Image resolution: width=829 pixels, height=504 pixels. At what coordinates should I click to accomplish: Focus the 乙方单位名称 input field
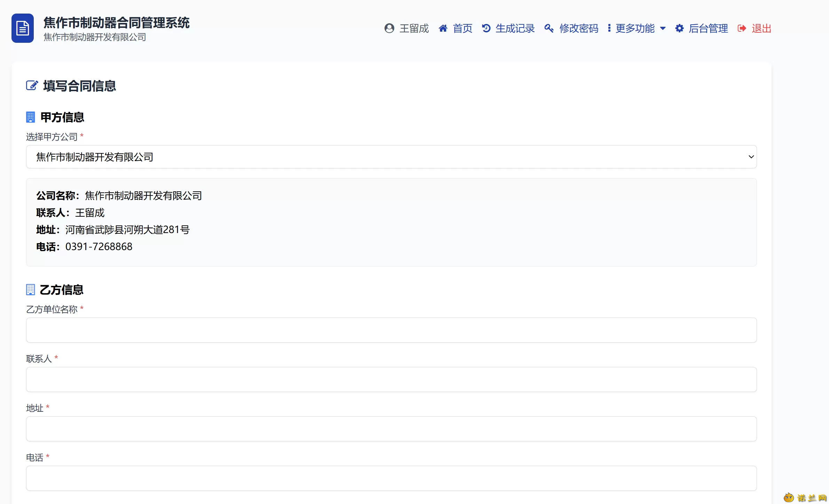392,330
